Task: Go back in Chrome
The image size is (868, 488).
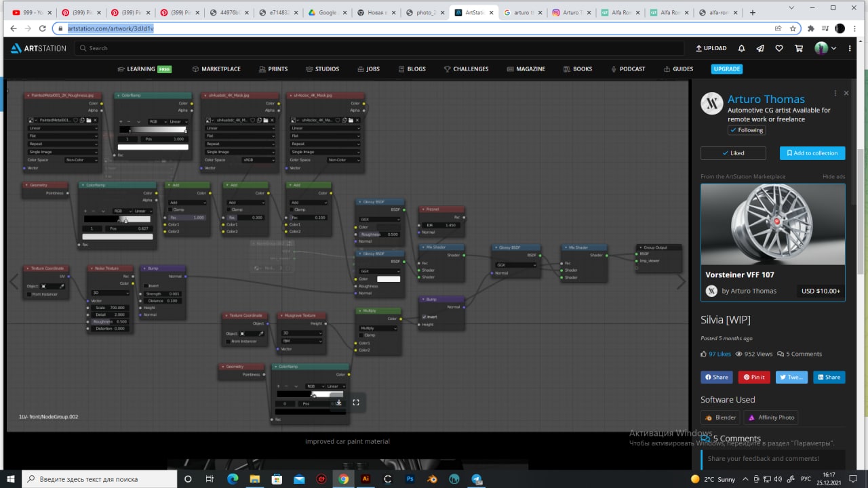Action: point(12,28)
